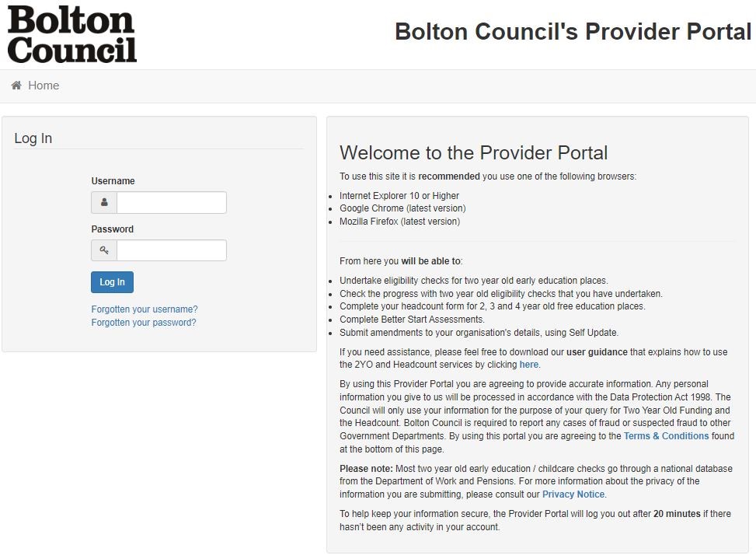
Task: Open the Terms & Conditions link
Action: (667, 436)
